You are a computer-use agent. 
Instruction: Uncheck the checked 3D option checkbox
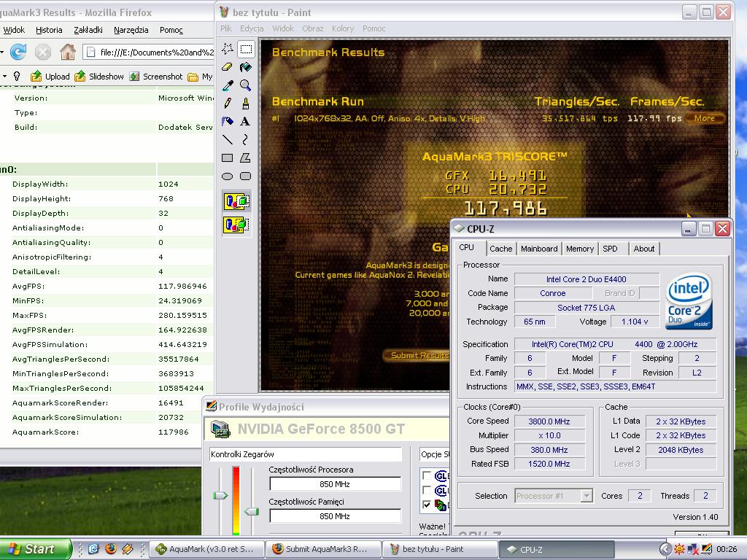(x=427, y=505)
